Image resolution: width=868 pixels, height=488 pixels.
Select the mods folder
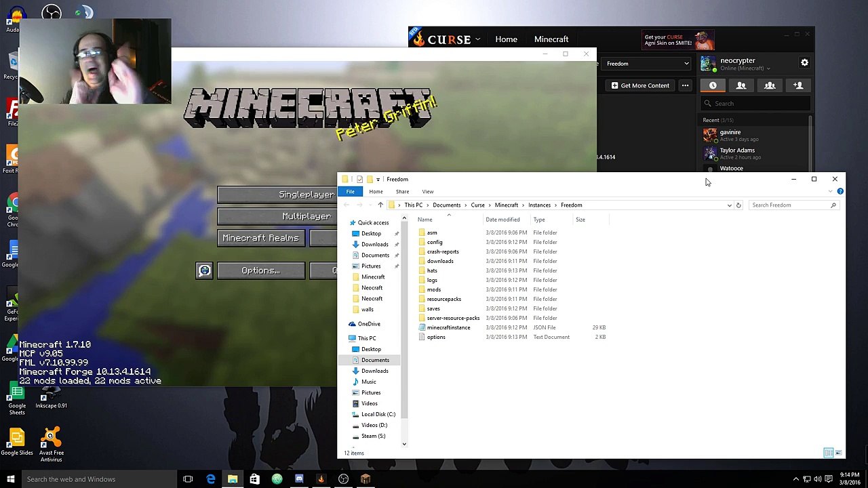[x=434, y=289]
